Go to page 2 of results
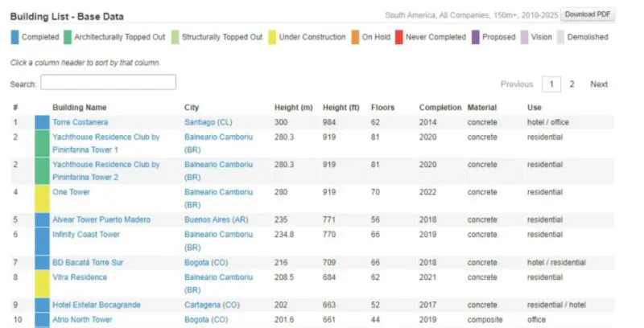 click(572, 84)
